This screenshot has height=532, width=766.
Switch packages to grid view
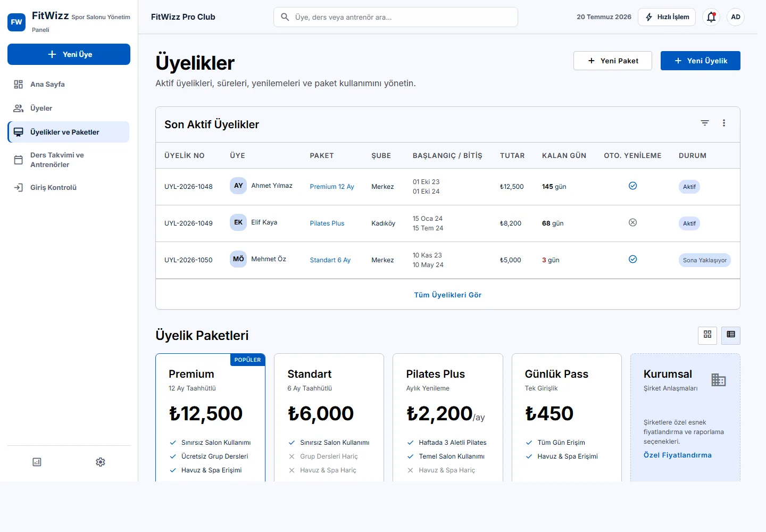[x=707, y=335]
